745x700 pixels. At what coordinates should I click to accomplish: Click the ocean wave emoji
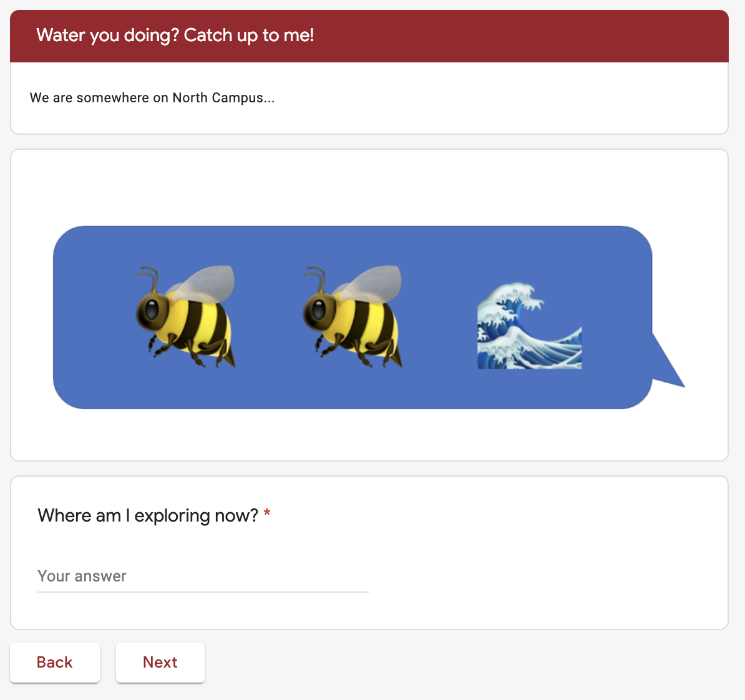click(x=529, y=326)
